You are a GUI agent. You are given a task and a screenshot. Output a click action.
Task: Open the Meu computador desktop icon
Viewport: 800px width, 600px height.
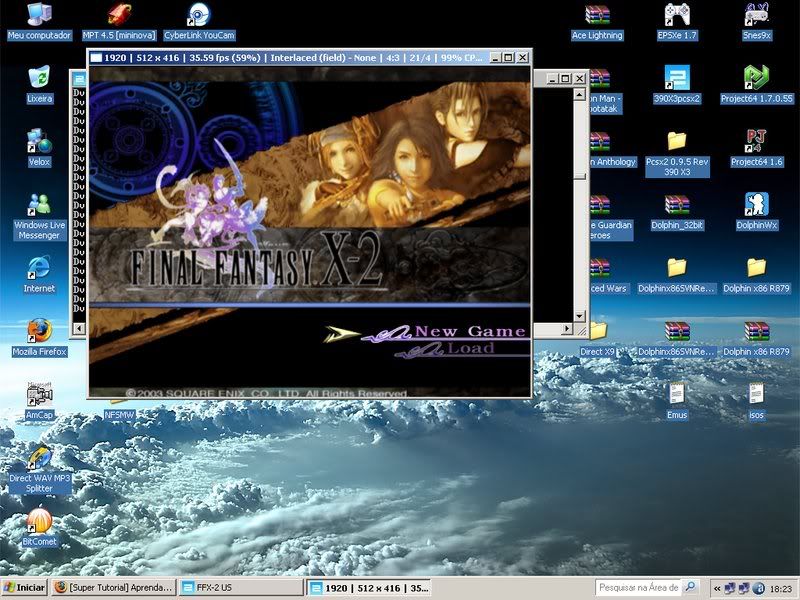[39, 15]
